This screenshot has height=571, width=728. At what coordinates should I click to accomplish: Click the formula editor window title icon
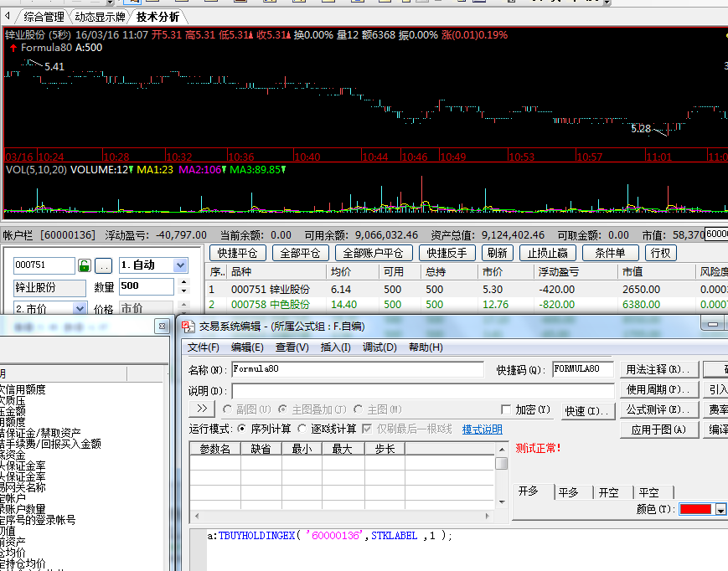pyautogui.click(x=188, y=327)
